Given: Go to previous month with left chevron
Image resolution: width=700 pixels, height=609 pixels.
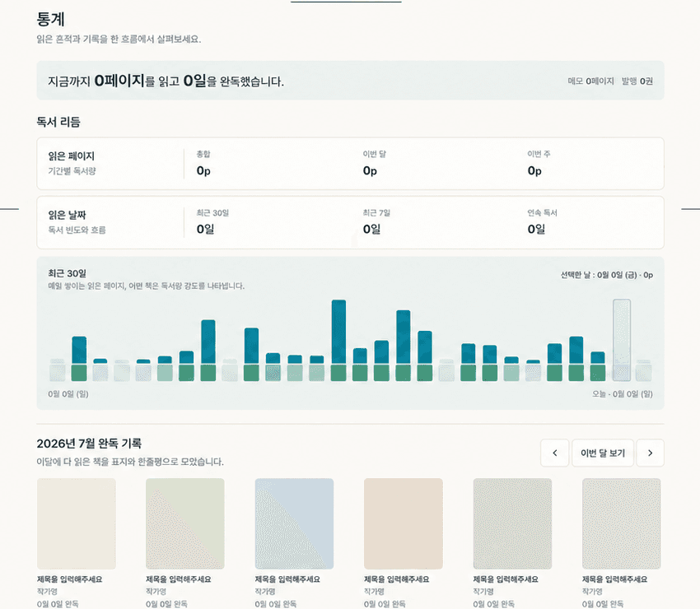Looking at the screenshot, I should point(554,453).
